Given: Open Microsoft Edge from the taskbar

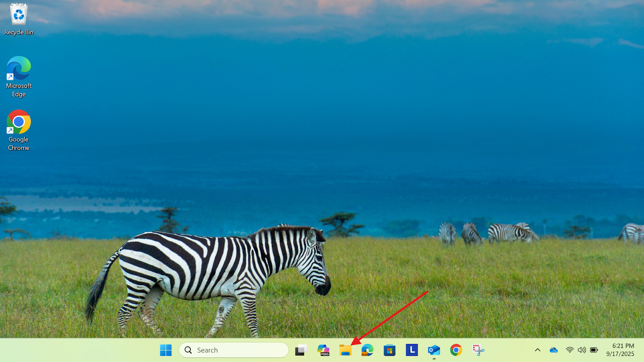Looking at the screenshot, I should [367, 350].
